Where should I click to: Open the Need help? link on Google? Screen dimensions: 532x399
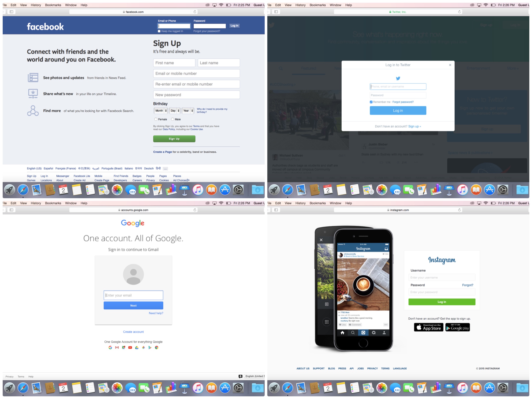pyautogui.click(x=156, y=313)
